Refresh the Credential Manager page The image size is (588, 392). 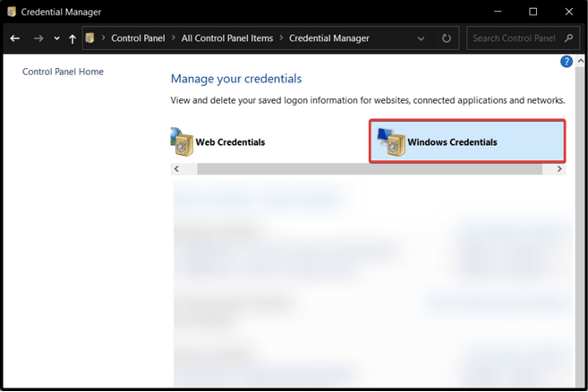tap(447, 38)
